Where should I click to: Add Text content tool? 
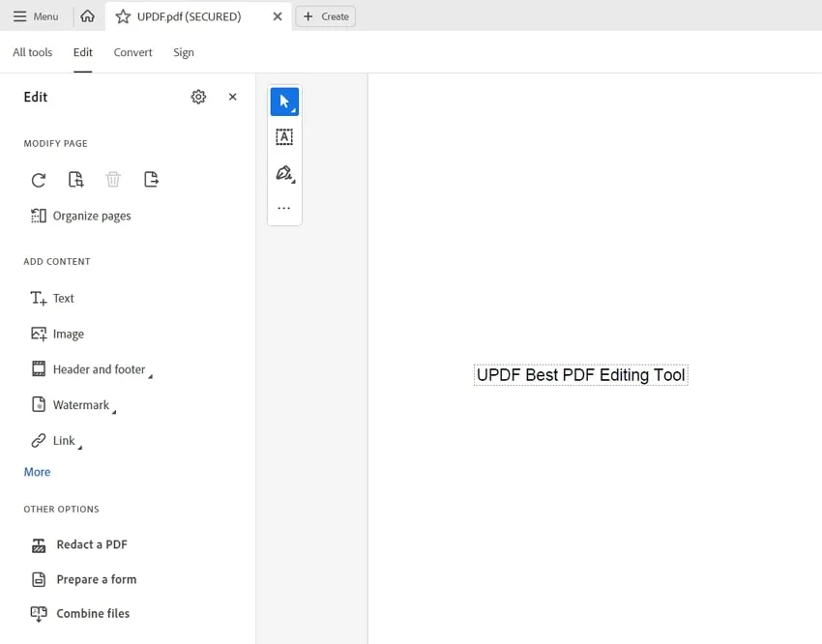52,298
